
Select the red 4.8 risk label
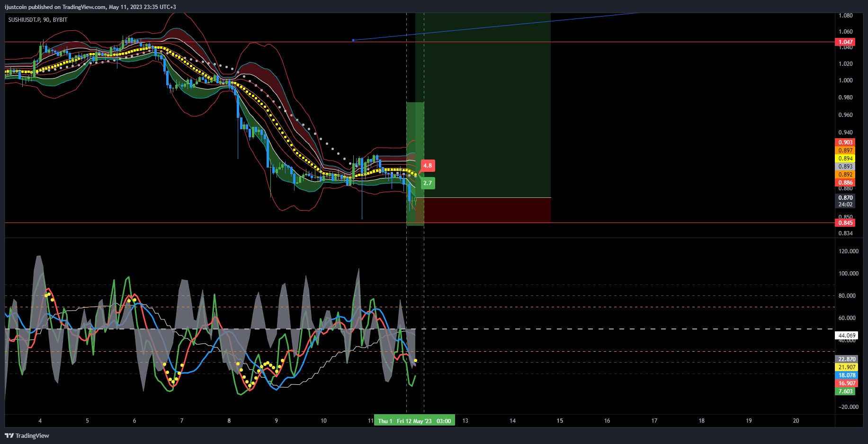point(428,166)
